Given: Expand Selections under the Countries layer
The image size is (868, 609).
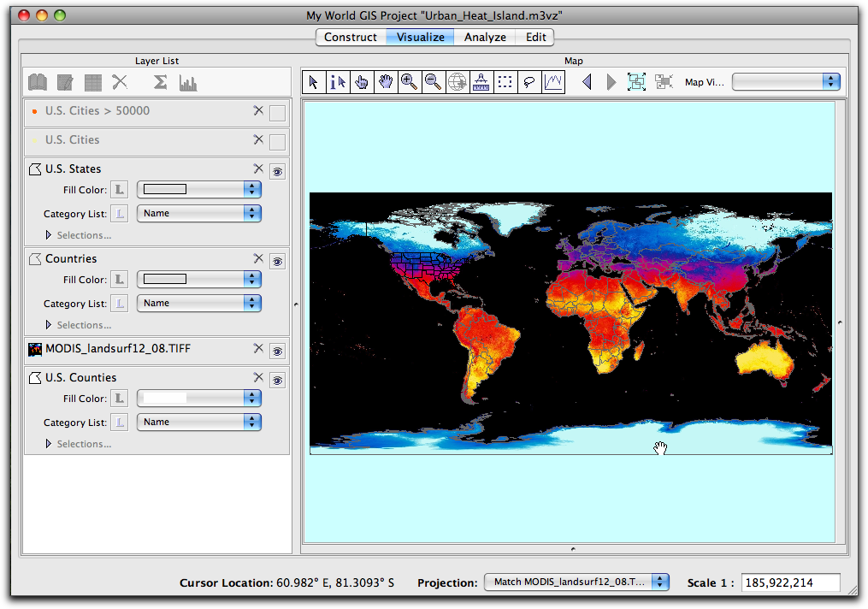Looking at the screenshot, I should (x=49, y=325).
